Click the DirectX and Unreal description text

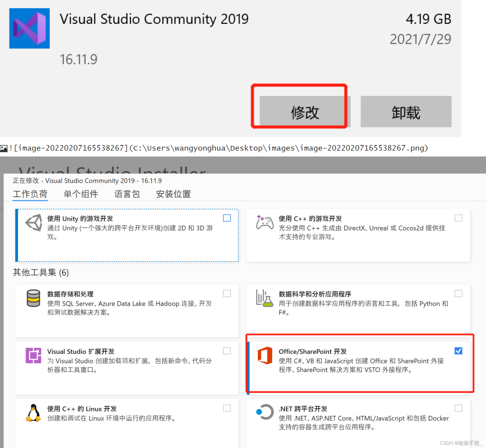click(x=362, y=232)
